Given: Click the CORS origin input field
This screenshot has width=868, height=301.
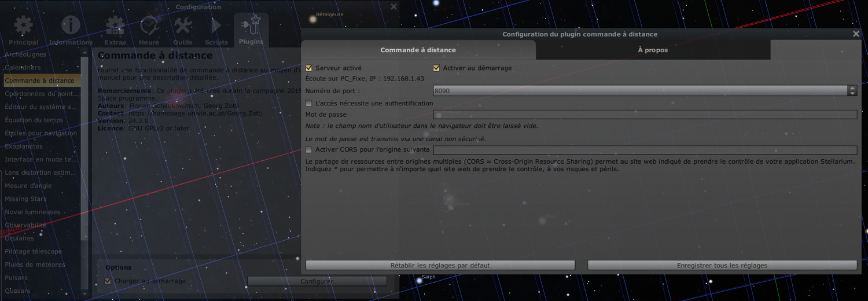Looking at the screenshot, I should (x=645, y=150).
